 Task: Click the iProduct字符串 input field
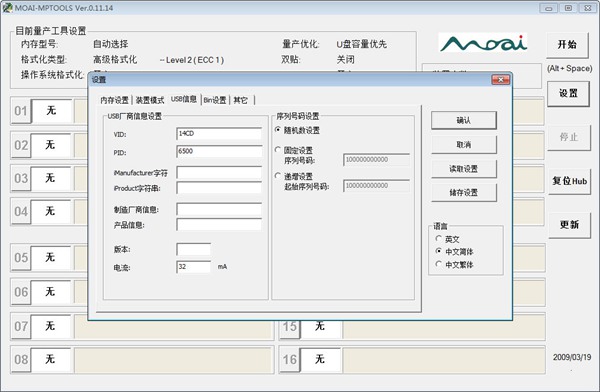[x=219, y=188]
